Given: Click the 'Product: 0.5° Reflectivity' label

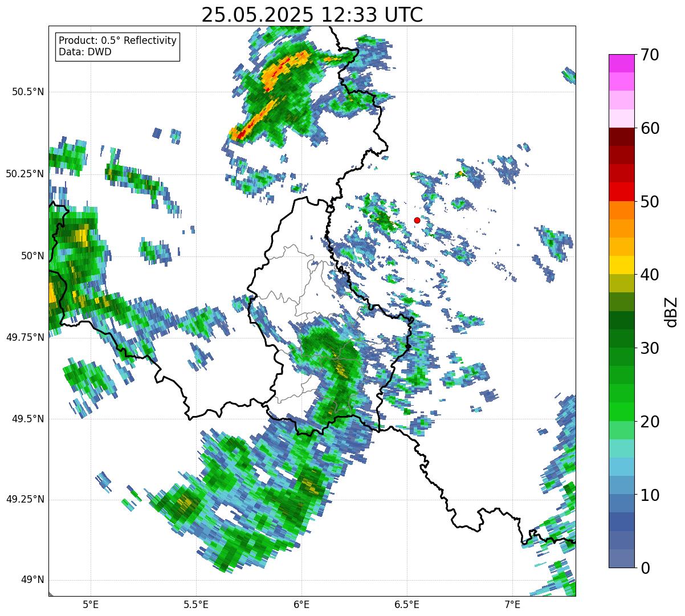Looking at the screenshot, I should (117, 41).
